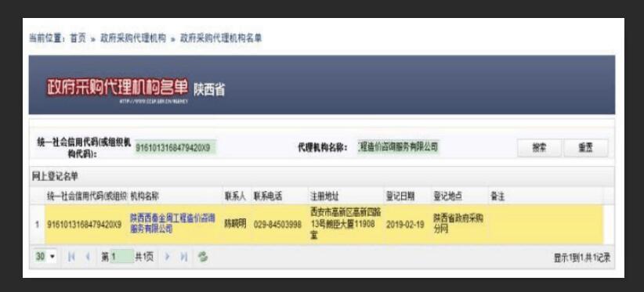Image resolution: width=644 pixels, height=292 pixels.
Task: Go to previous page arrow icon
Action: tap(88, 257)
